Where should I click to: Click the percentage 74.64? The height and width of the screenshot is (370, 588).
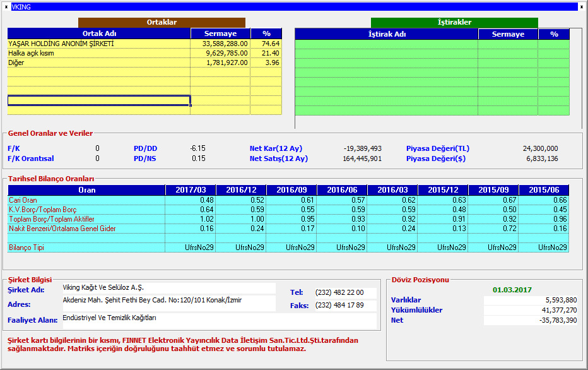pyautogui.click(x=271, y=44)
